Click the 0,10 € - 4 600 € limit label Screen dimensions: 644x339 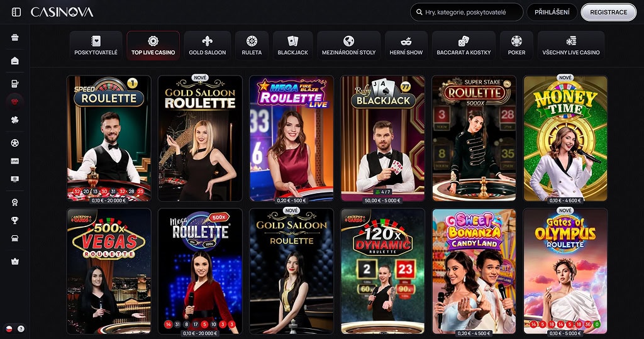click(565, 201)
